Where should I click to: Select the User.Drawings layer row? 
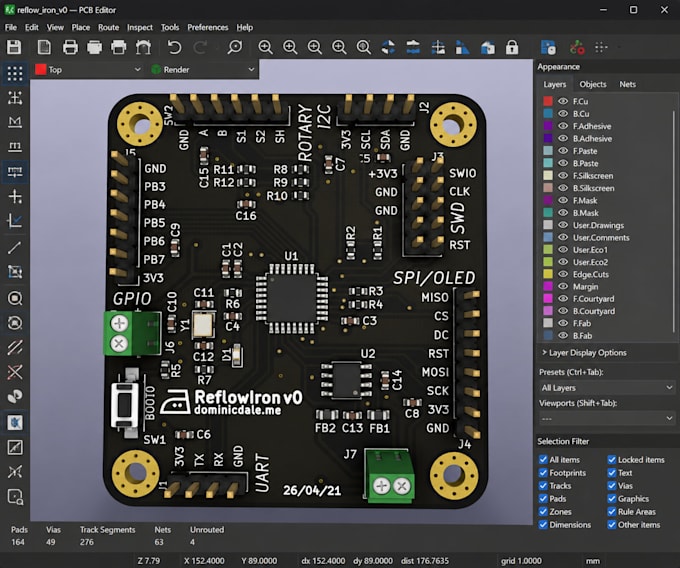(x=606, y=225)
